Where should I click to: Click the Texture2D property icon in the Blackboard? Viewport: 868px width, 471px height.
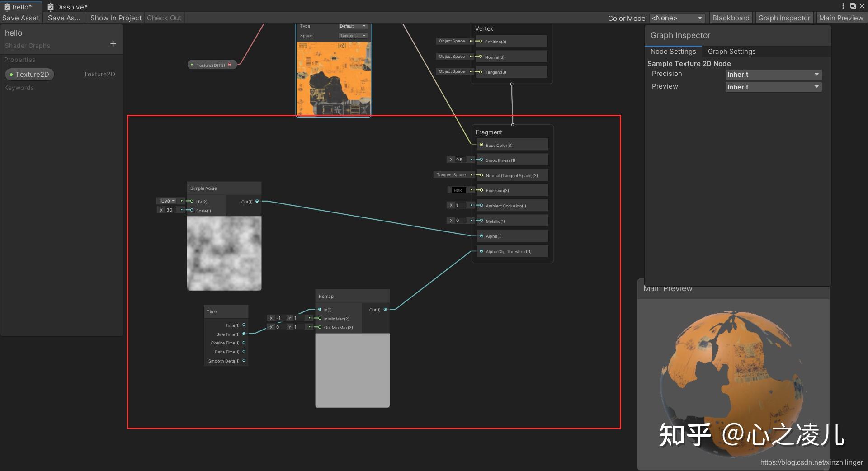(11, 74)
